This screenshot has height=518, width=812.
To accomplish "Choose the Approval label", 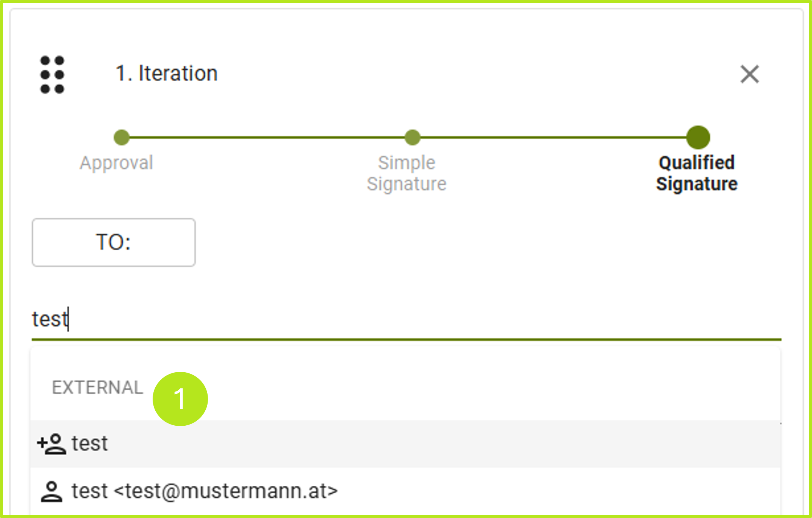I will [116, 163].
